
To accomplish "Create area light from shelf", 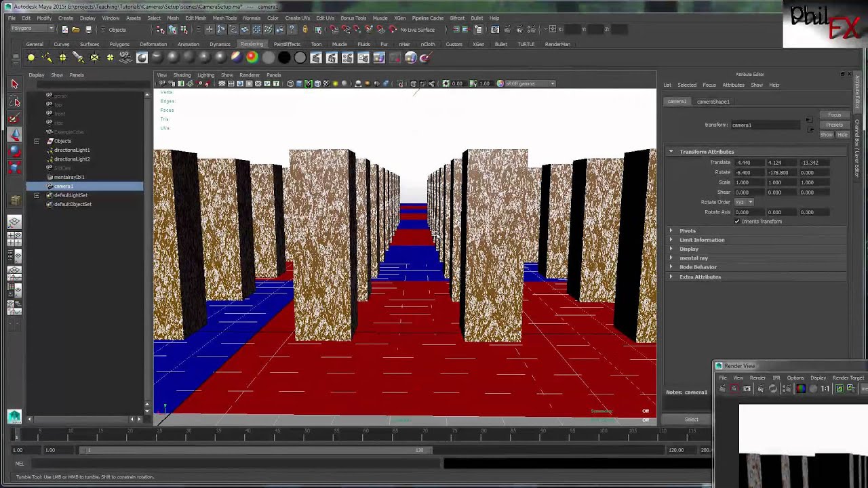I will pos(94,58).
